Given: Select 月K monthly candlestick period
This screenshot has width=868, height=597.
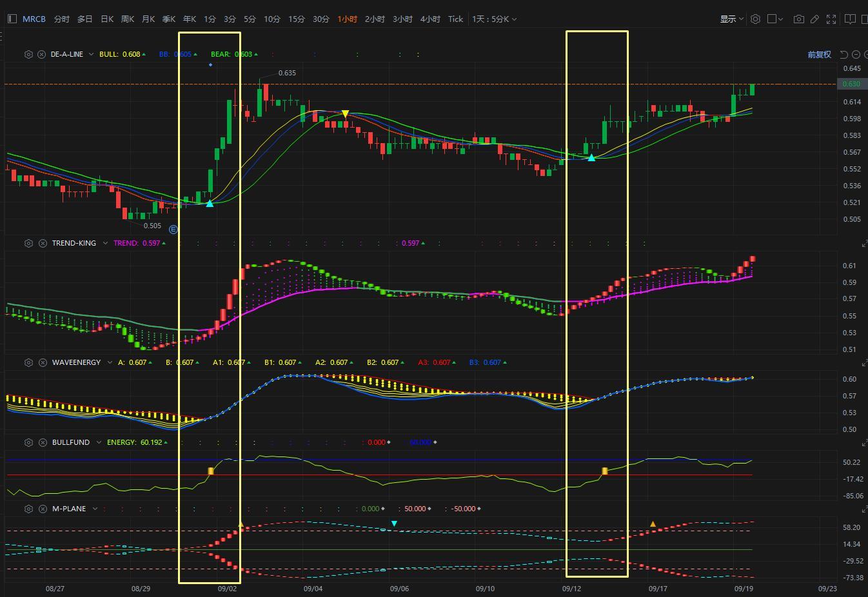Looking at the screenshot, I should pos(148,19).
